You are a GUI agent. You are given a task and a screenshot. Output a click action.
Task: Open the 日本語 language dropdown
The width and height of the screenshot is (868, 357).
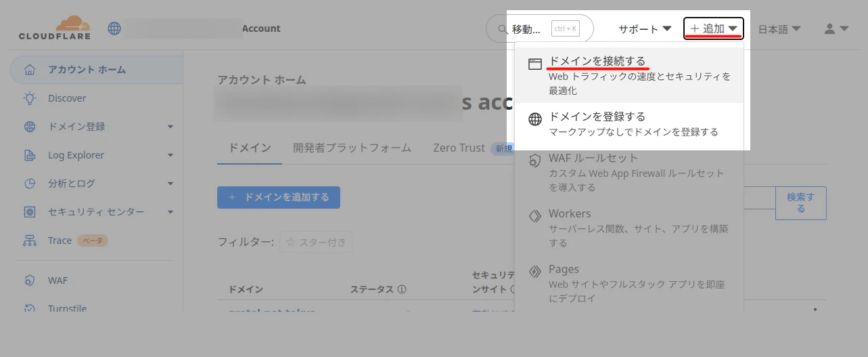(x=779, y=29)
